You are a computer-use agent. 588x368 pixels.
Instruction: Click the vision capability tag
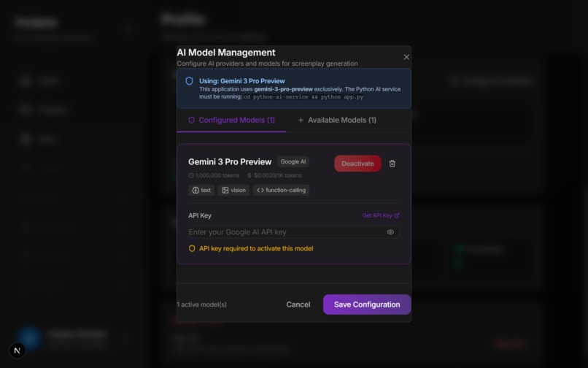pyautogui.click(x=233, y=190)
